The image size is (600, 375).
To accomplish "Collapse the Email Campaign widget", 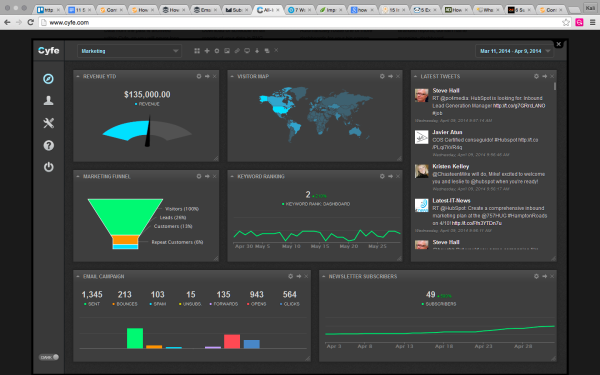I will pyautogui.click(x=78, y=276).
